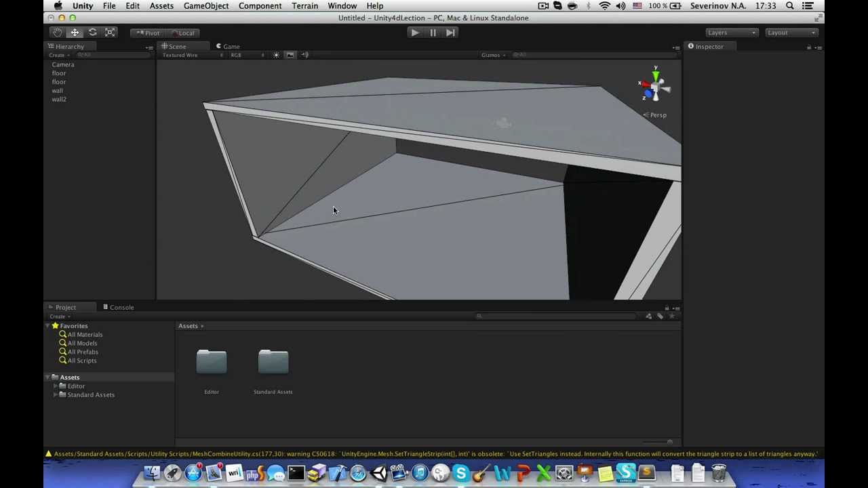Viewport: 868px width, 488px height.
Task: Open Scene panel options menu
Action: pos(675,47)
